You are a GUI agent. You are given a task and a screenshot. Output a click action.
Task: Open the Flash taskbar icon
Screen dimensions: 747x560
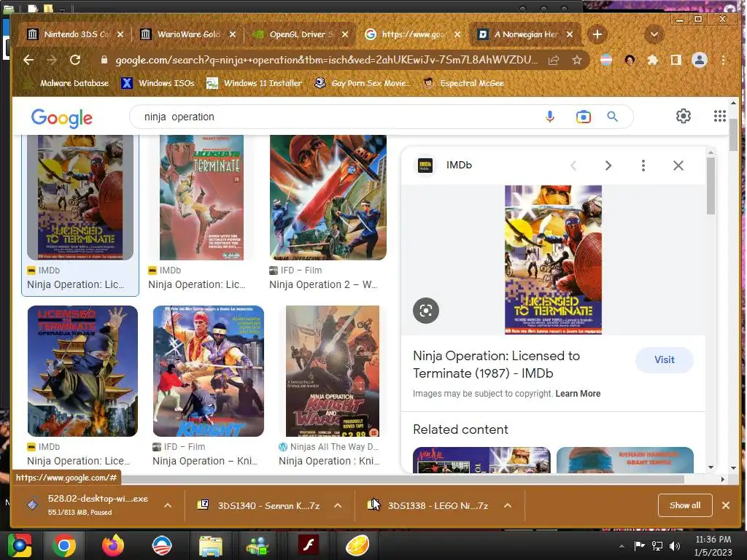pos(308,545)
